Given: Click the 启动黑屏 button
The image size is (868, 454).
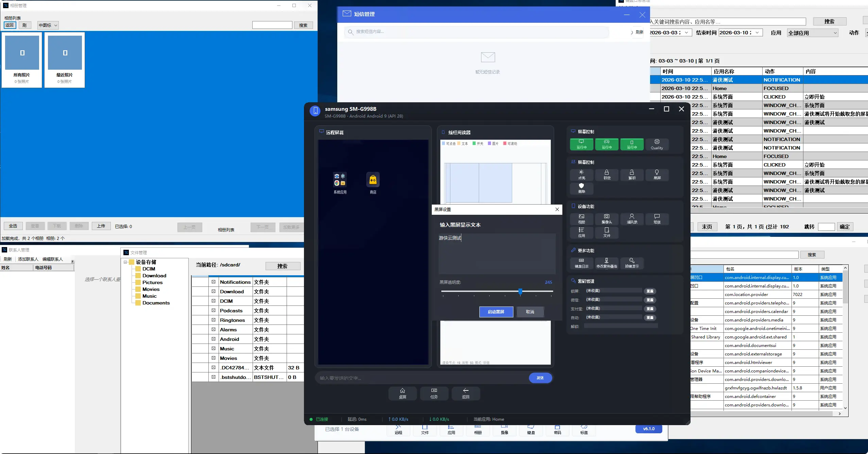Looking at the screenshot, I should click(496, 312).
